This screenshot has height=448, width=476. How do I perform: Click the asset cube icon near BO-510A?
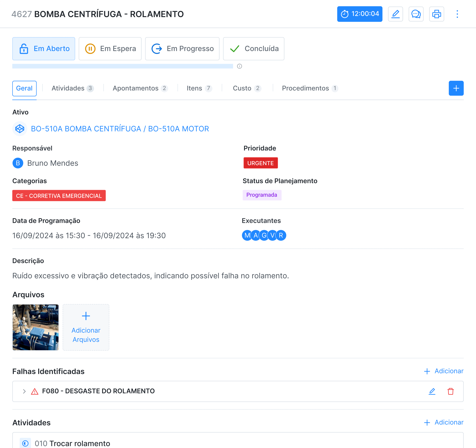(x=20, y=129)
